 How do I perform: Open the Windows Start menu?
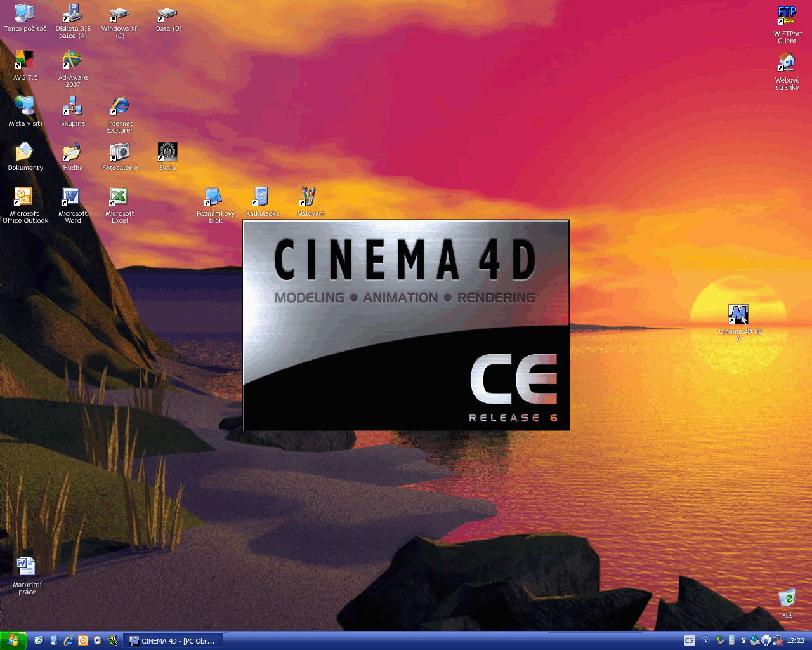(x=13, y=640)
